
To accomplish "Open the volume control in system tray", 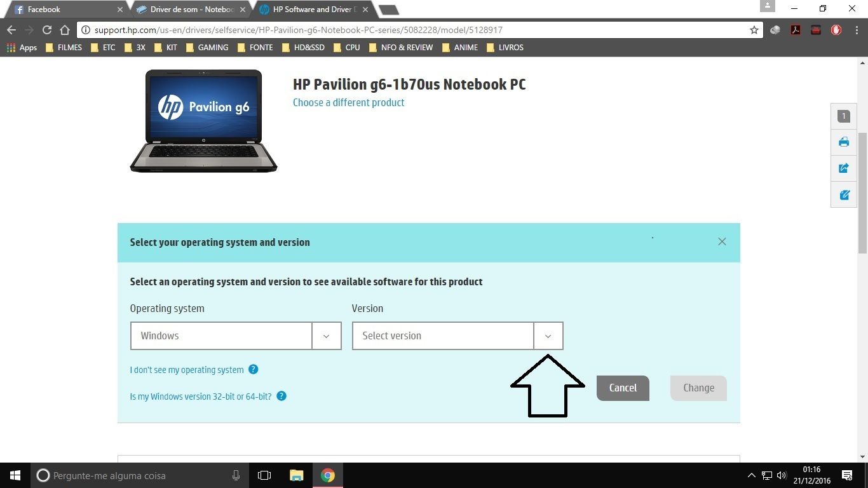I will tap(782, 475).
